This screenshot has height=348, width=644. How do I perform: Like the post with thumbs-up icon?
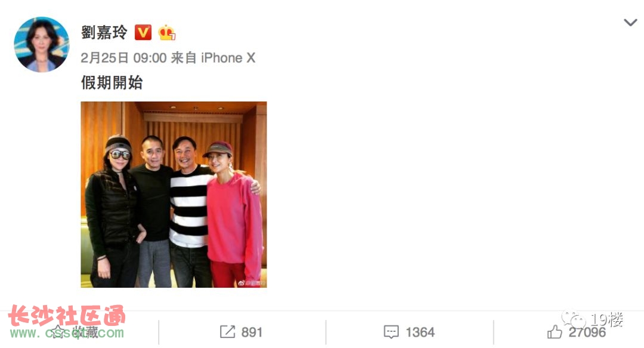(555, 331)
